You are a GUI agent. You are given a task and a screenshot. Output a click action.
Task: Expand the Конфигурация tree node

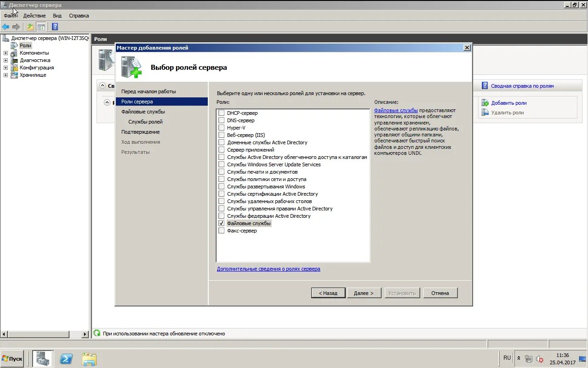tap(6, 68)
